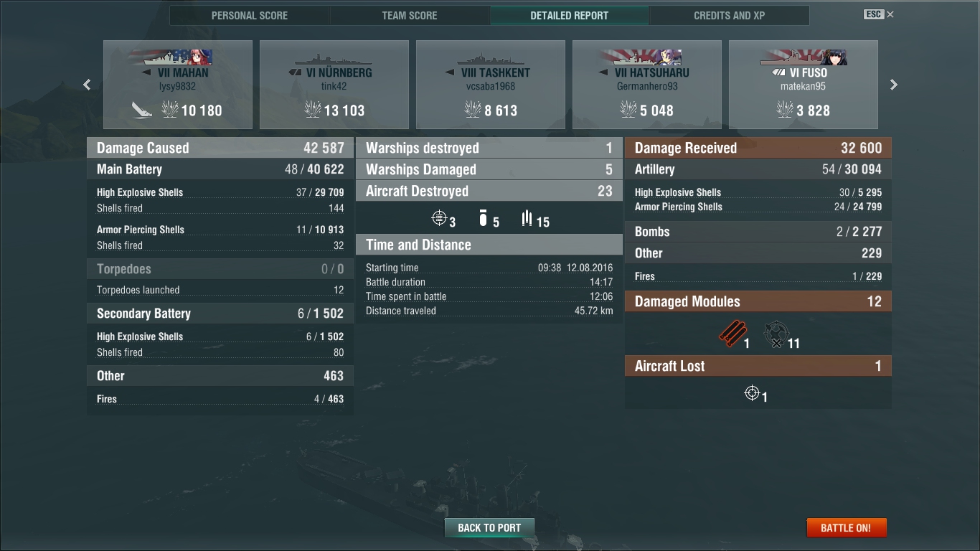
Task: Show previous ships with left arrow
Action: coord(87,85)
